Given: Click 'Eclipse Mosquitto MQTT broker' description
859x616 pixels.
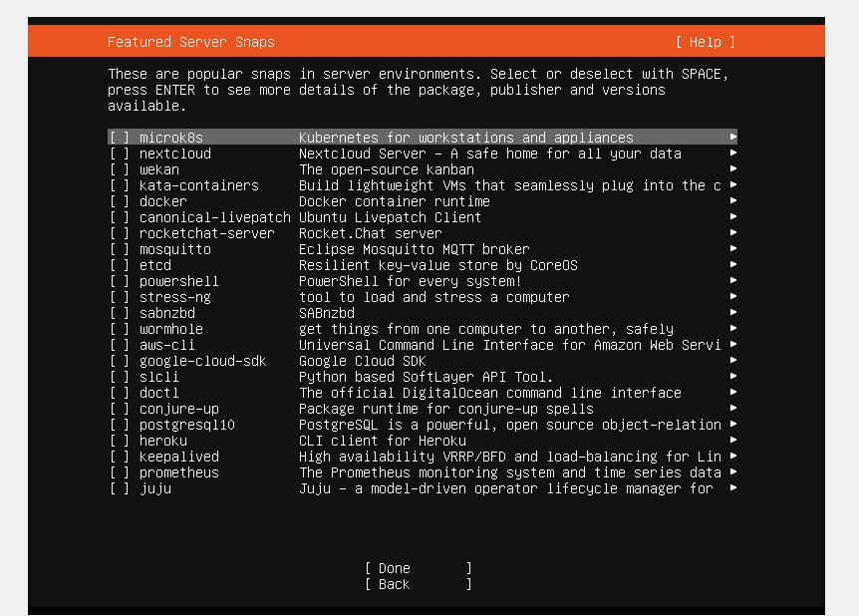Looking at the screenshot, I should (415, 249).
